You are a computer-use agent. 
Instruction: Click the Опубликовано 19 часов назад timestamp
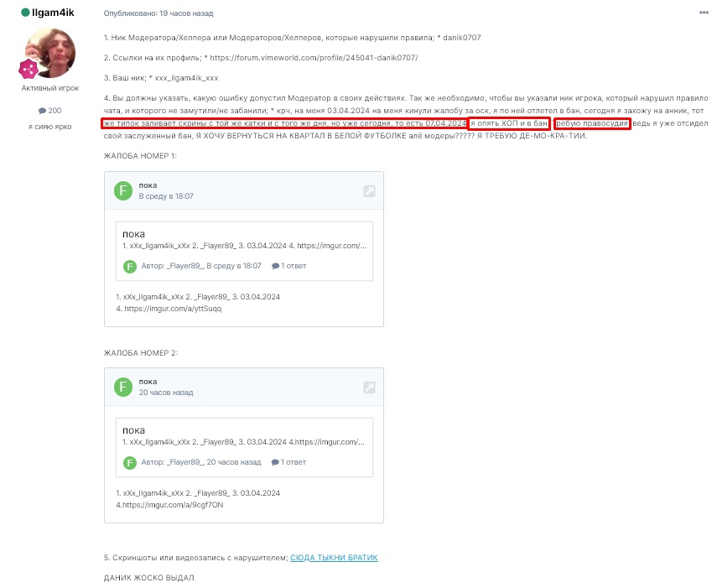coord(158,13)
